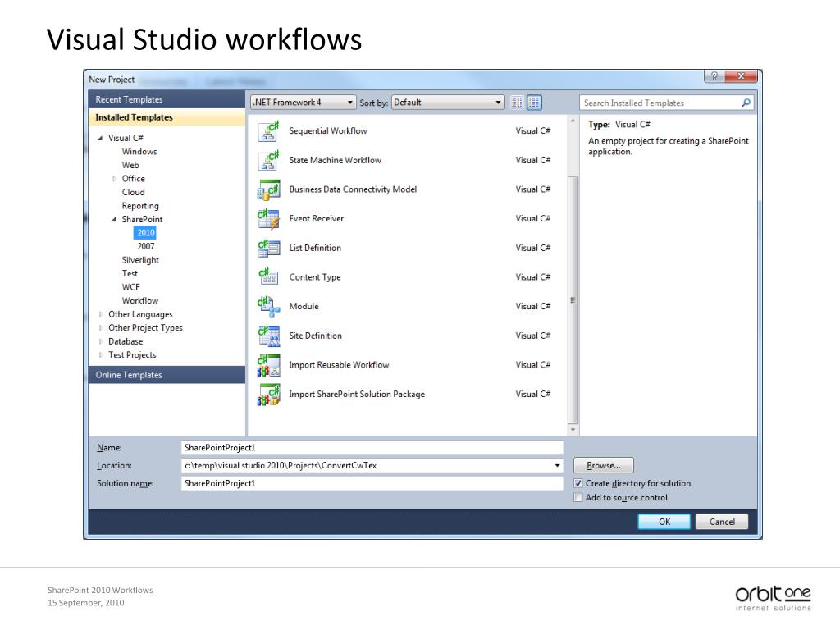Focus the Name input field
The image size is (840, 630).
click(x=372, y=448)
